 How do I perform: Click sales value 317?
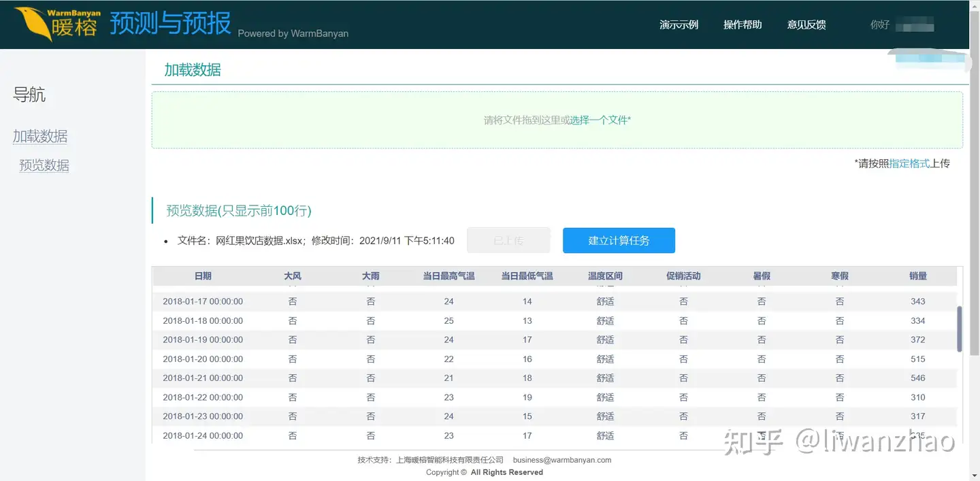point(918,416)
